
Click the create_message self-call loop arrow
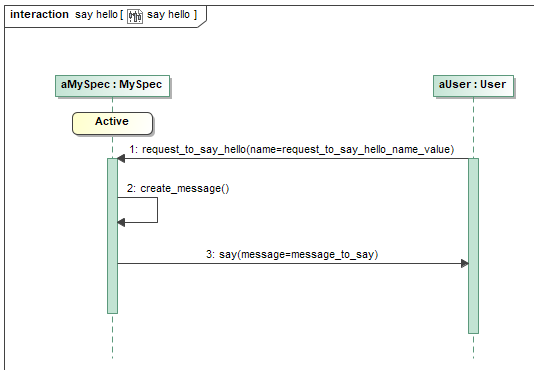138,210
